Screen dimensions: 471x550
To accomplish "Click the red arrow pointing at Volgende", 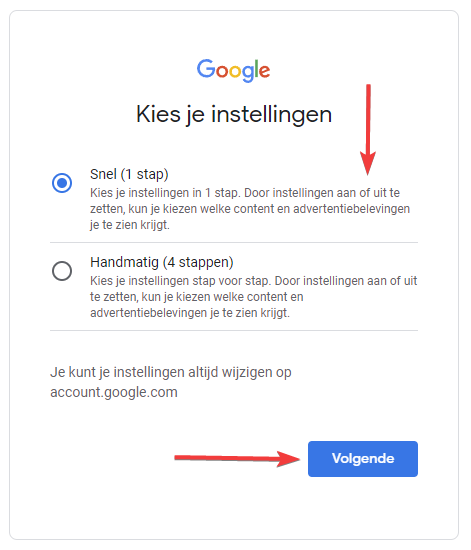I will 237,459.
